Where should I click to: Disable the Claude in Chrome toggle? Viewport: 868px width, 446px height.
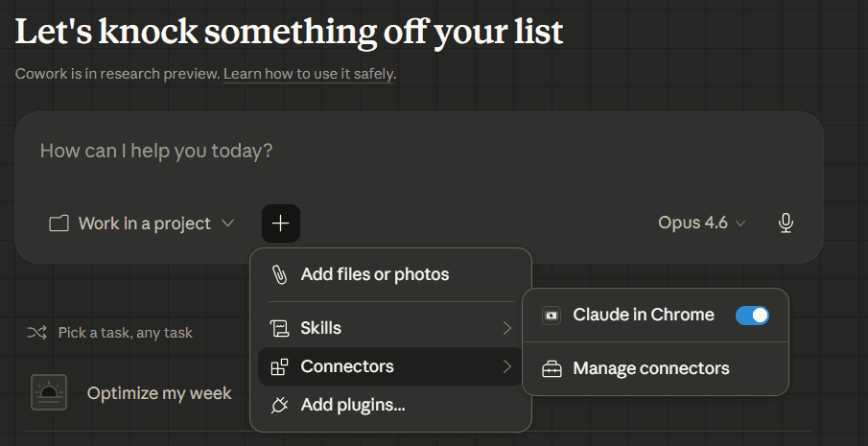[752, 315]
